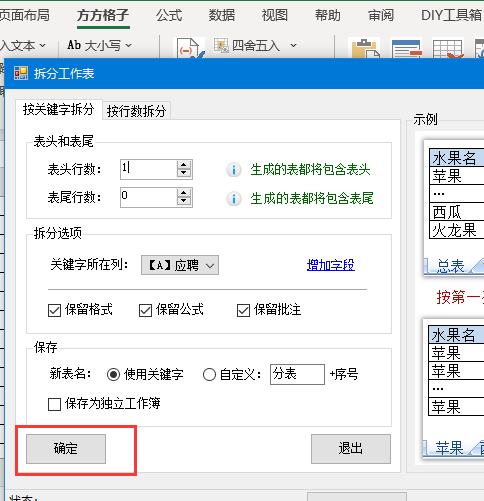Switch to the 按行数拆分 tab
The image size is (484, 501).
137,111
